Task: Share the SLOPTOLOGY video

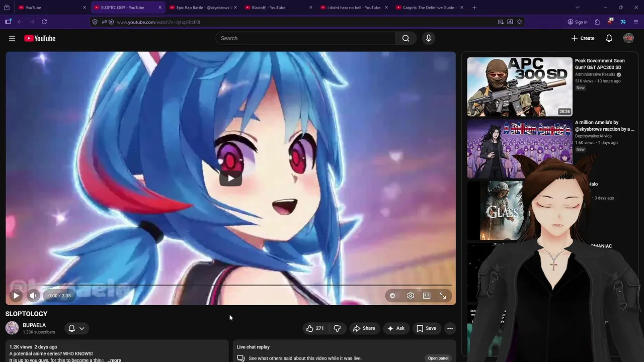Action: tap(364, 328)
